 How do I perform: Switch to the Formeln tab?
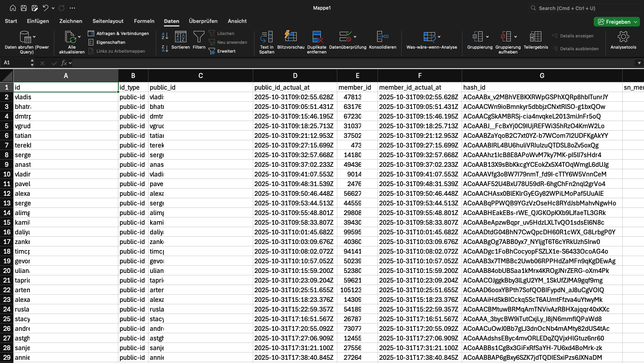point(144,21)
